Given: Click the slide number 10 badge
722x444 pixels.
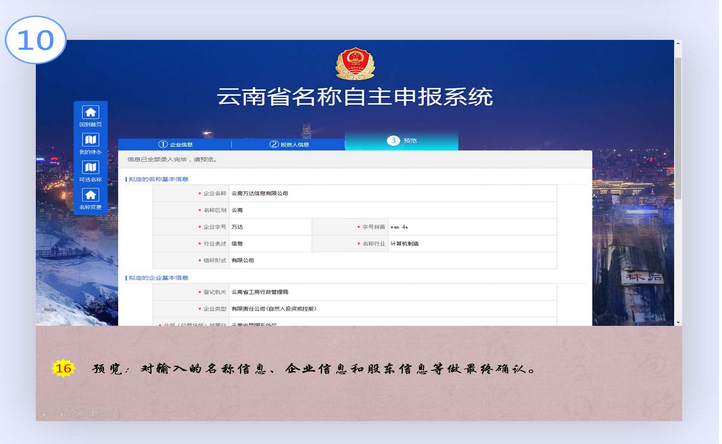Looking at the screenshot, I should [x=36, y=39].
